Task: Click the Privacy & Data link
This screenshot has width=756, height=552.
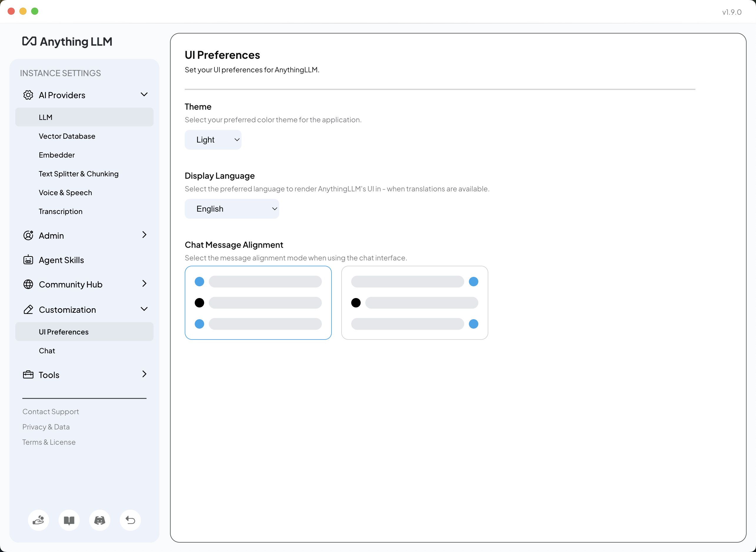Action: point(46,427)
